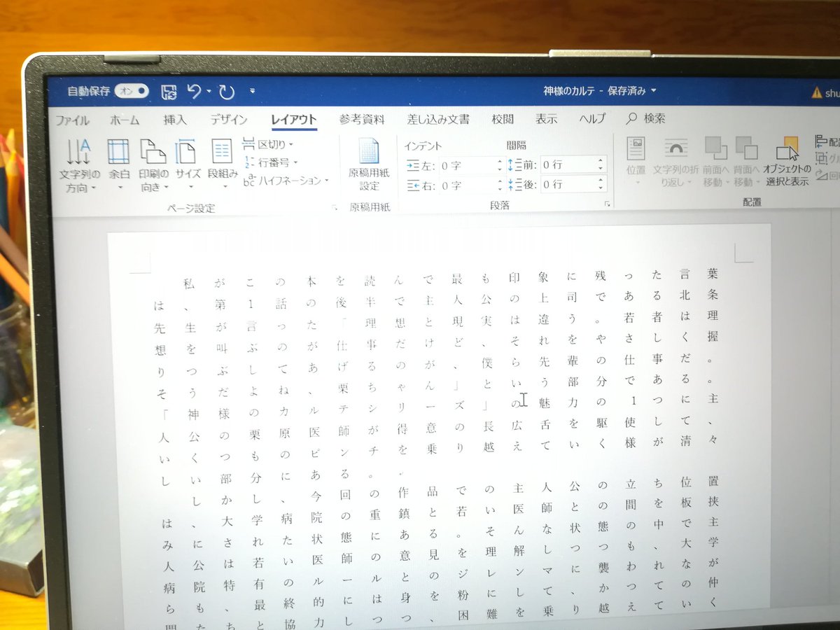The width and height of the screenshot is (840, 630).
Task: Open Customize Quick Access Toolbar dropdown
Action: [252, 91]
